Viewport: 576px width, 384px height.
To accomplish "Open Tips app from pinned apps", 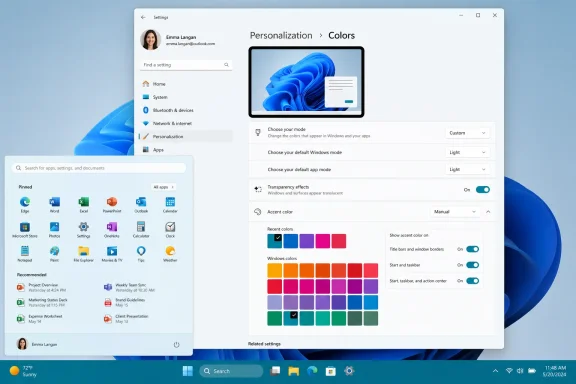I will 141,254.
